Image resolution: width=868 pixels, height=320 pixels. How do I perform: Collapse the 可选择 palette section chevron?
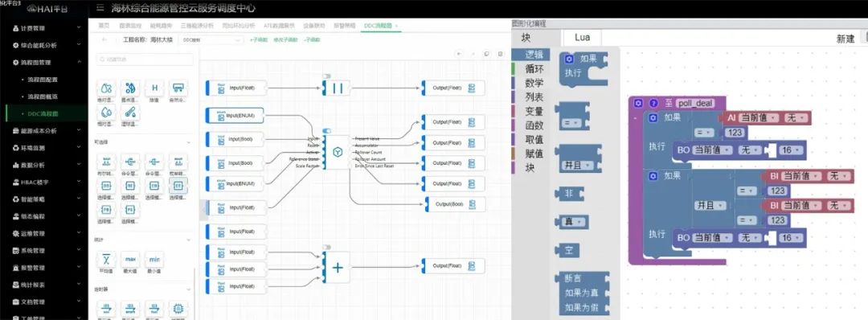pyautogui.click(x=188, y=142)
